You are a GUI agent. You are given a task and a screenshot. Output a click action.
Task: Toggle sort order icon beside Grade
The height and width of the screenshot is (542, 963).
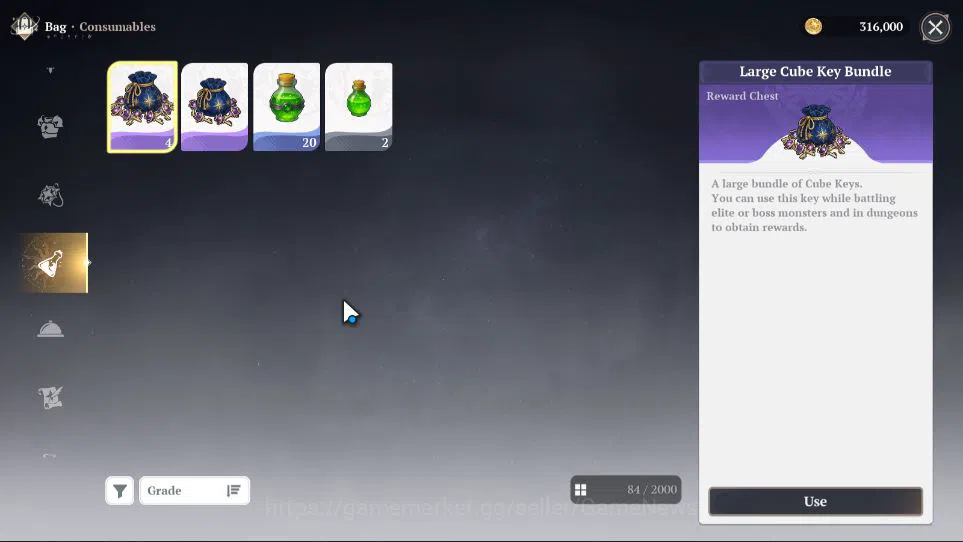[233, 490]
